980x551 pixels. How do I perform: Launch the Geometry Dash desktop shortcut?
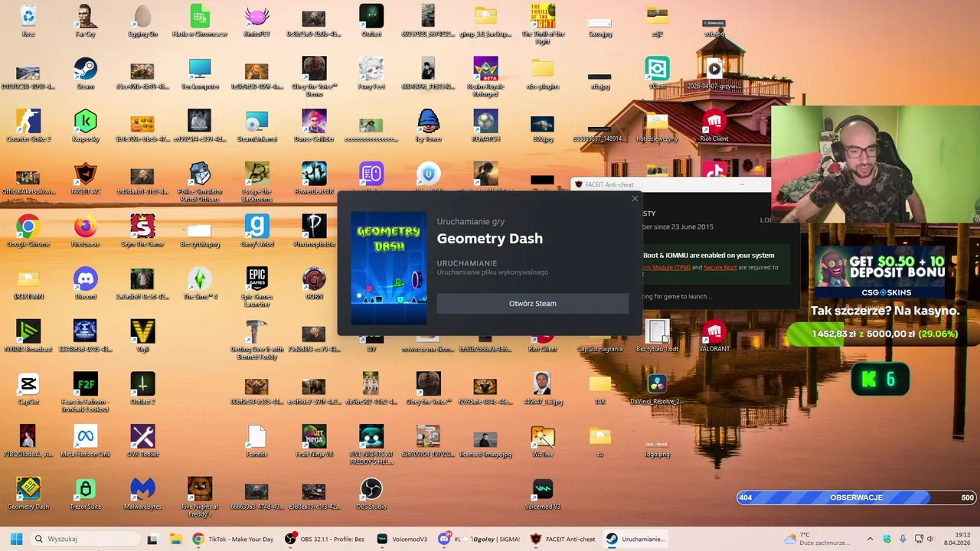tap(28, 494)
